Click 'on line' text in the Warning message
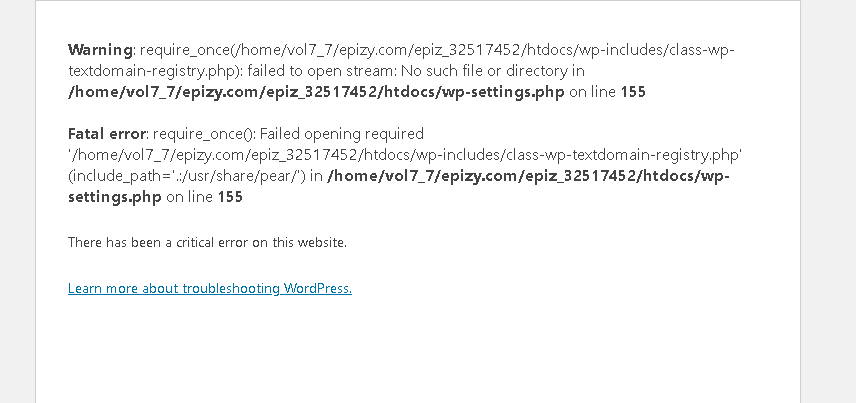The image size is (856, 403). (x=593, y=92)
